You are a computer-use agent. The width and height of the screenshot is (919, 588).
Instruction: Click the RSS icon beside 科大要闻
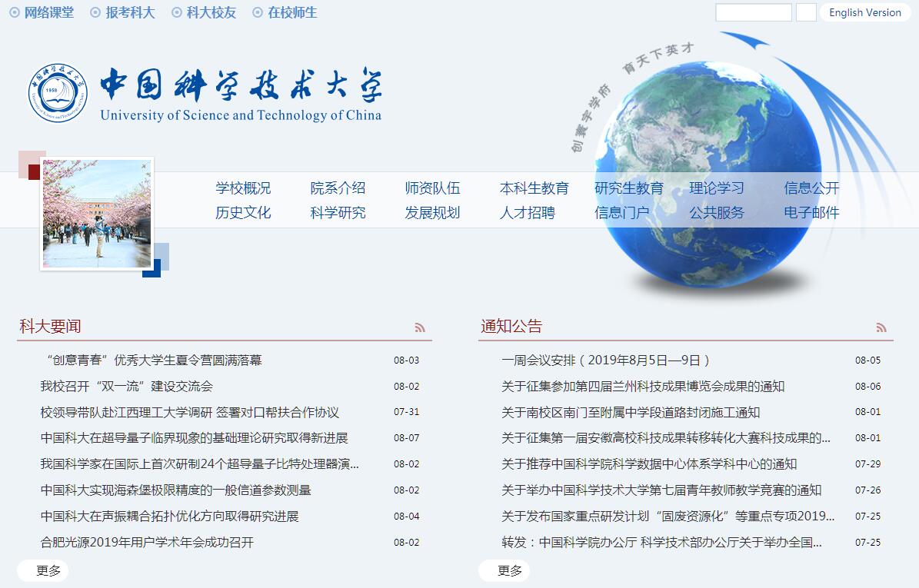click(x=420, y=327)
